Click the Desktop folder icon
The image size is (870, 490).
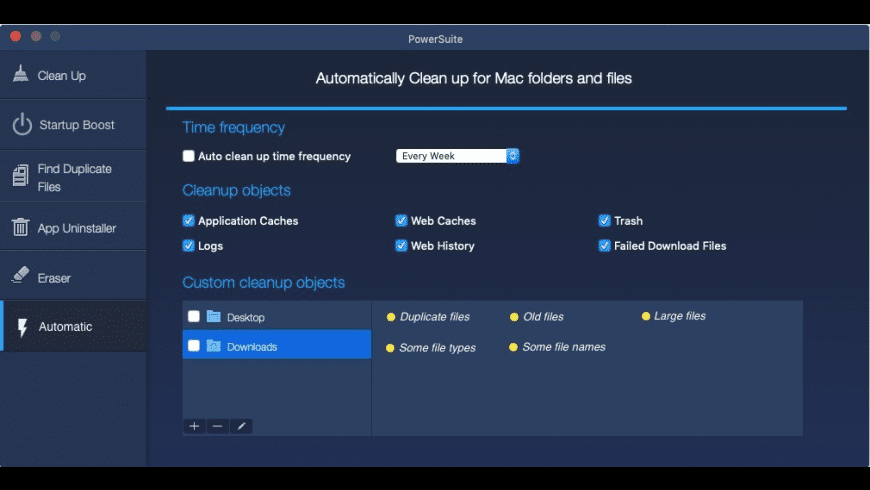pos(214,316)
